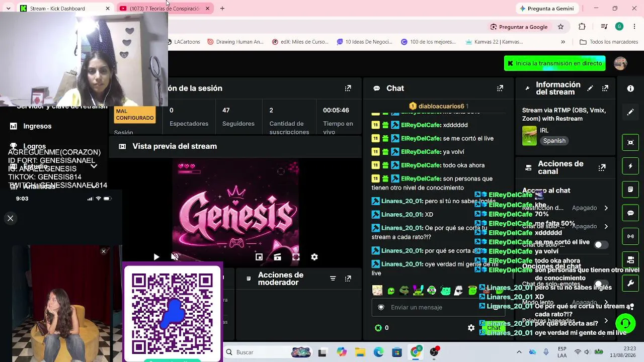Click Inicia la transmisión en directo
Image resolution: width=644 pixels, height=362 pixels.
click(554, 63)
